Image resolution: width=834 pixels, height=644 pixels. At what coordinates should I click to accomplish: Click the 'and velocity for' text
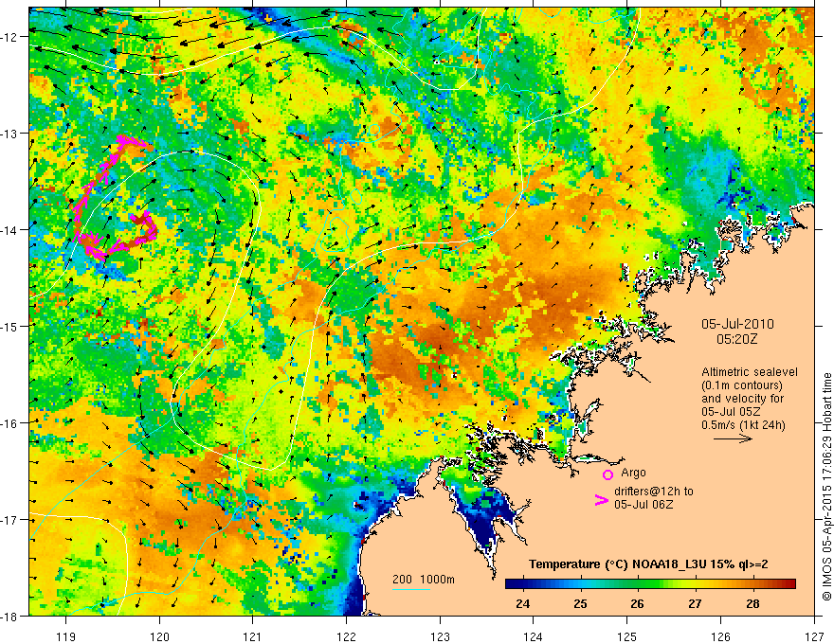[742, 399]
